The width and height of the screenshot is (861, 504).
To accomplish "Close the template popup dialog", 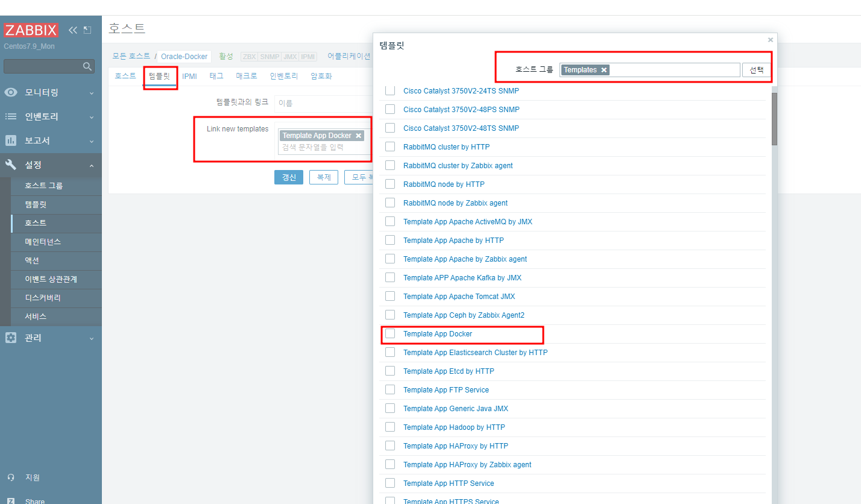I will 770,40.
